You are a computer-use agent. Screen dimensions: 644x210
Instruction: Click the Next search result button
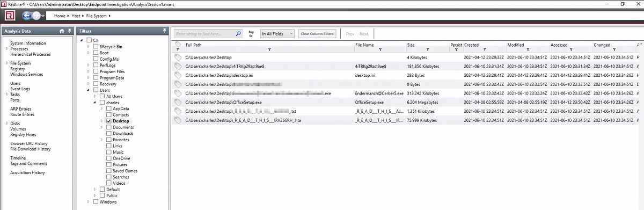pyautogui.click(x=364, y=33)
